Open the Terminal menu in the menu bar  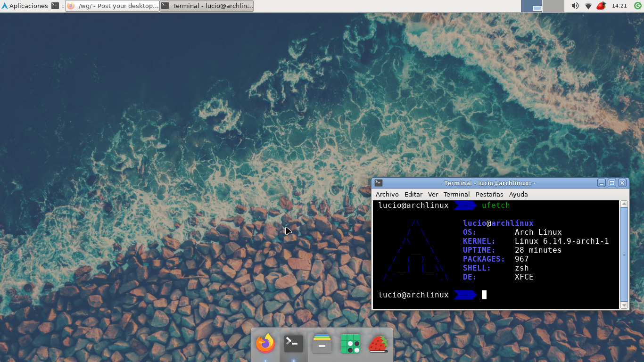point(456,194)
